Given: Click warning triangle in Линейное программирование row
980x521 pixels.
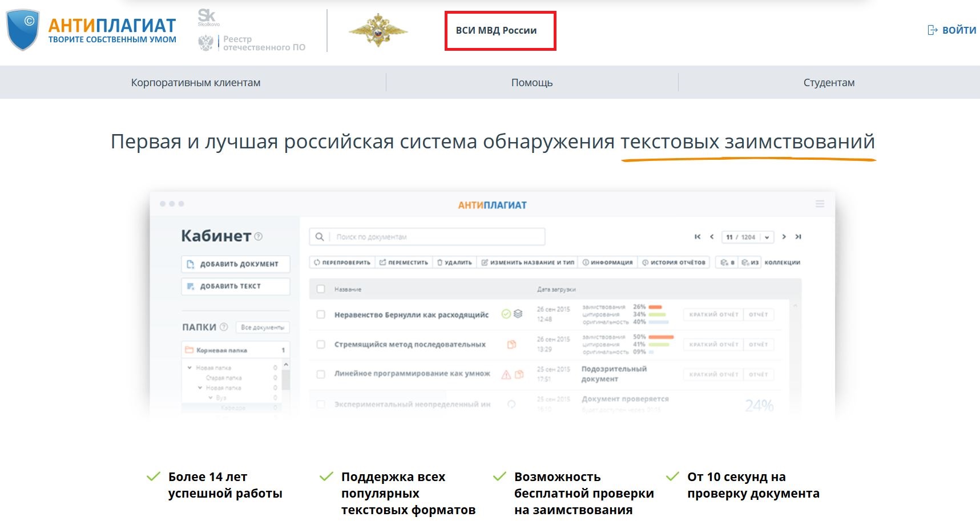Looking at the screenshot, I should point(506,374).
